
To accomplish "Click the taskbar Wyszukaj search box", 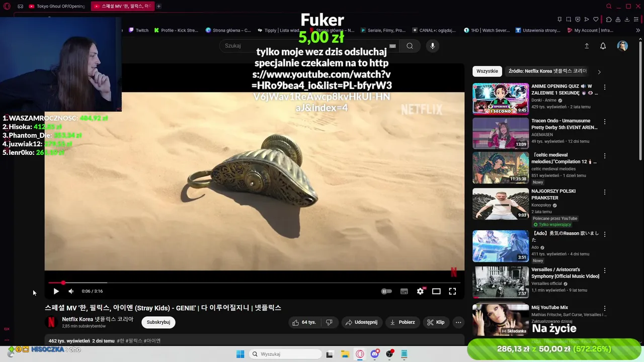I will point(285,354).
